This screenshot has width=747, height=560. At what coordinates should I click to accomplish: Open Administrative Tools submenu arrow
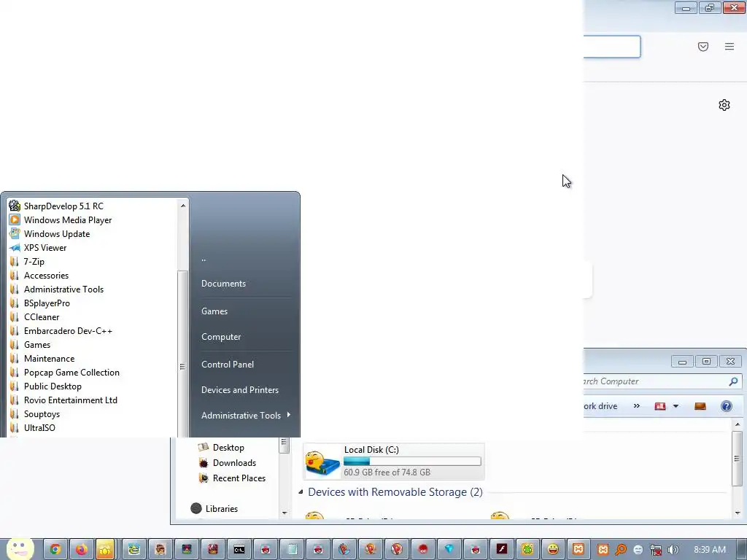click(289, 415)
